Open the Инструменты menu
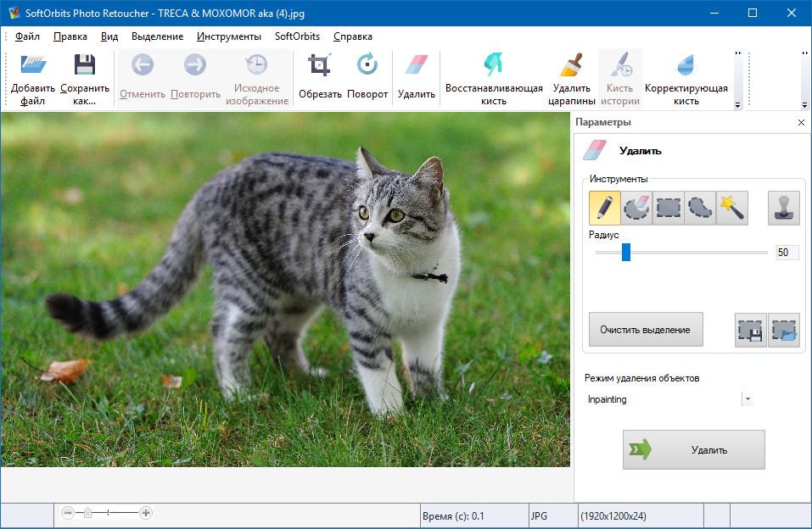 (x=229, y=36)
